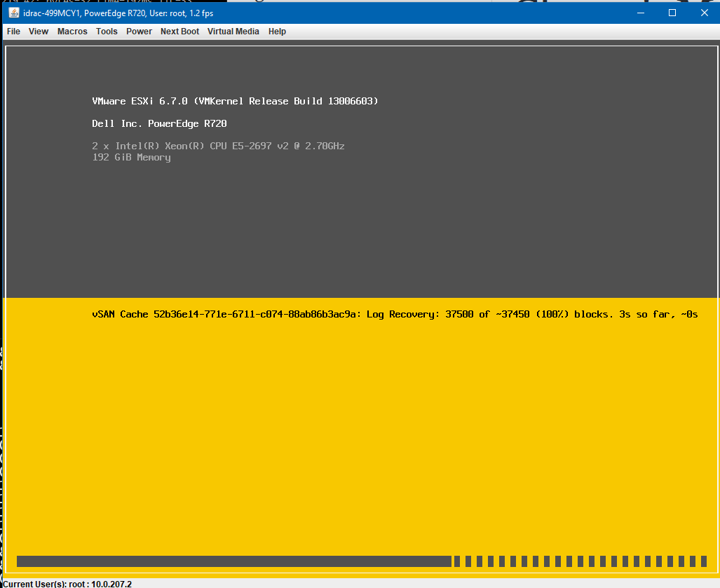Open the File menu
The height and width of the screenshot is (588, 720).
(x=13, y=31)
